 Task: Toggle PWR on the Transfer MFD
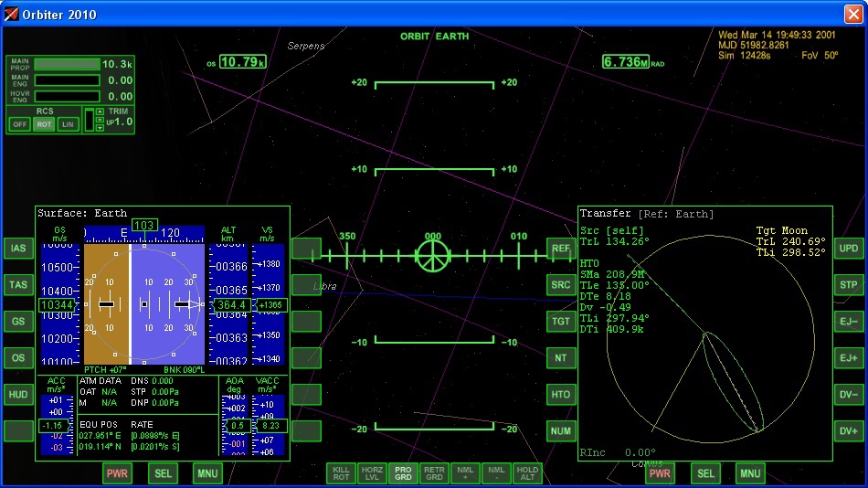coord(660,473)
